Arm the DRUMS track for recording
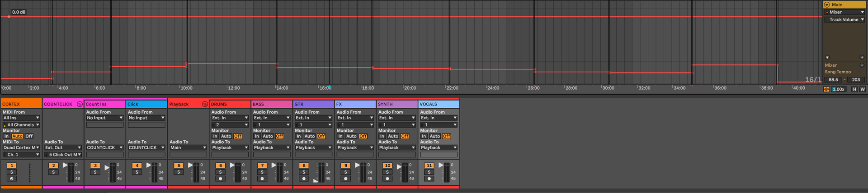 [x=220, y=179]
